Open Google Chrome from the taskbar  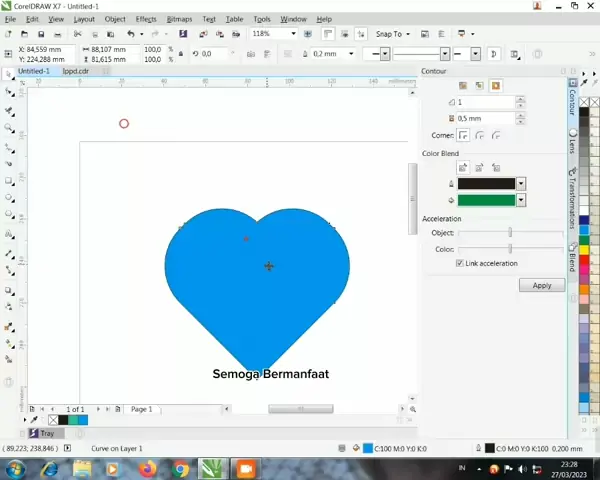[180, 468]
